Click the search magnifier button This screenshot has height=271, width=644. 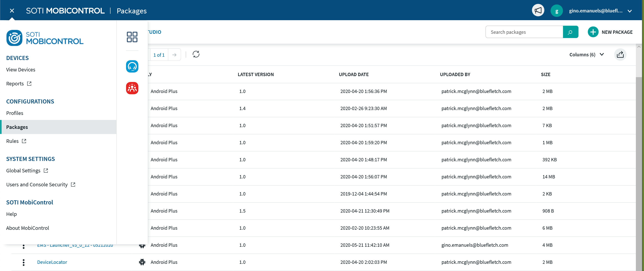(570, 32)
